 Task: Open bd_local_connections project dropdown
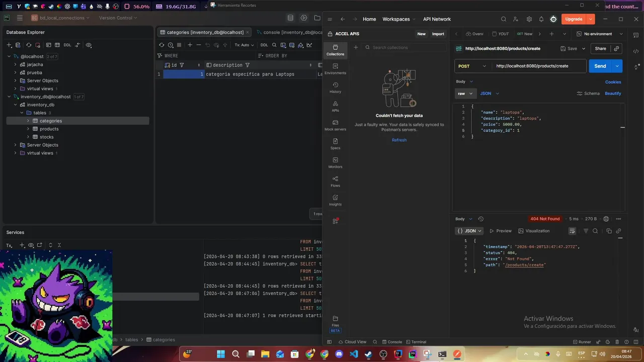pyautogui.click(x=60, y=18)
